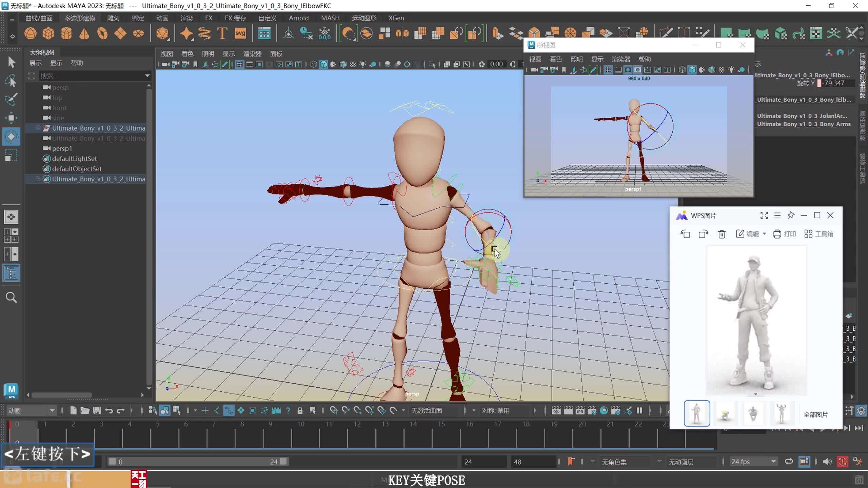Click the range slider end handle at 24
The width and height of the screenshot is (868, 488).
click(x=283, y=461)
